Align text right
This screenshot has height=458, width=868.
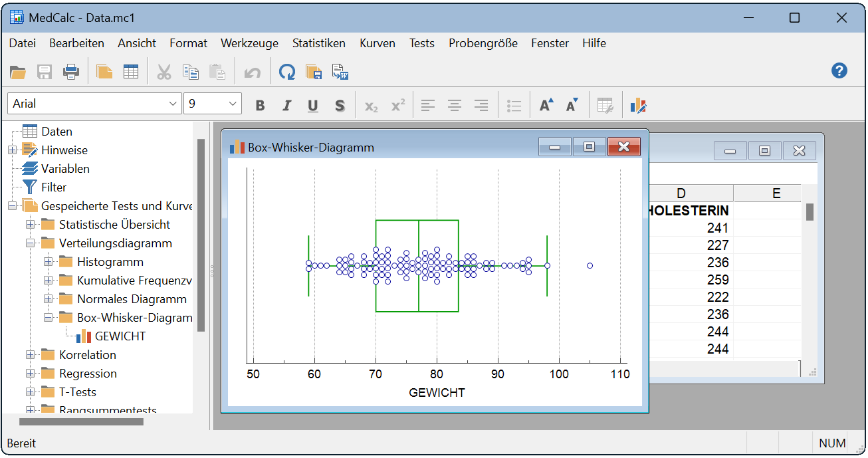[x=481, y=105]
